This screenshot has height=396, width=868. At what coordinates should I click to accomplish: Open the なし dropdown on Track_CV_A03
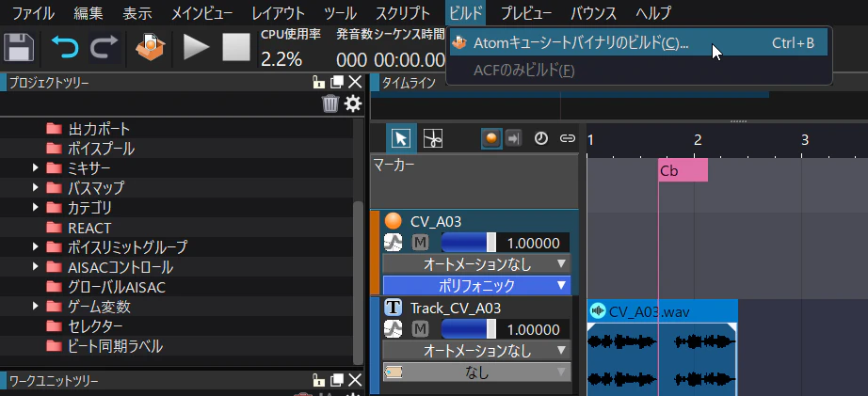(476, 372)
